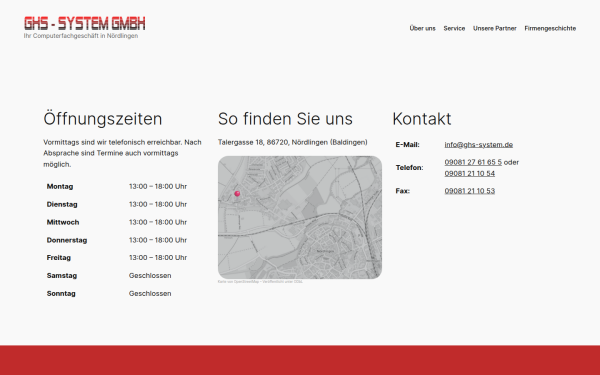Click the GHS - System GmbH logo
Viewport: 600px width, 375px height.
[x=85, y=23]
